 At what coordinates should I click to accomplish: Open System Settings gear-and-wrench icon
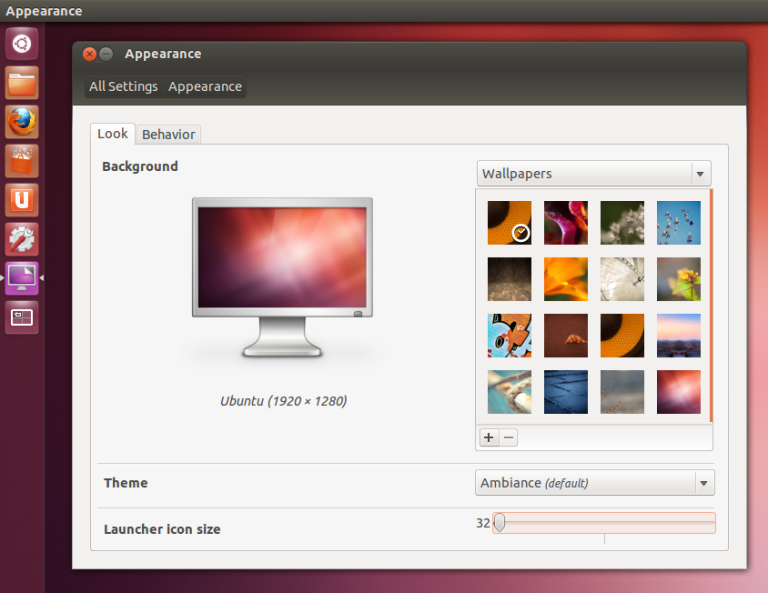coord(22,239)
